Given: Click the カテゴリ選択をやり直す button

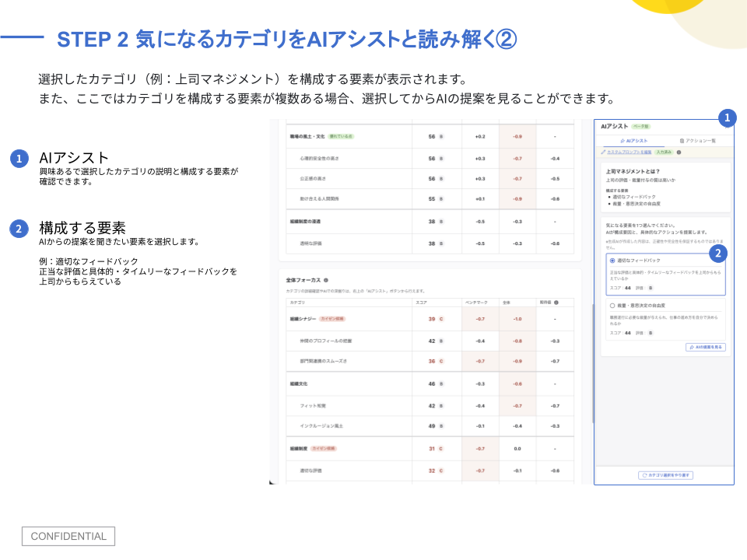Looking at the screenshot, I should (x=665, y=475).
